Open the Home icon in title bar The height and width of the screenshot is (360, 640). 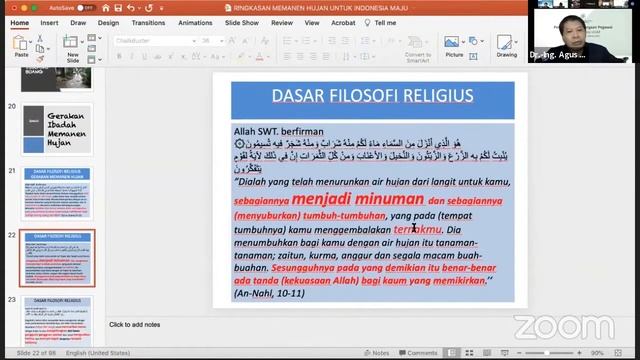106,8
